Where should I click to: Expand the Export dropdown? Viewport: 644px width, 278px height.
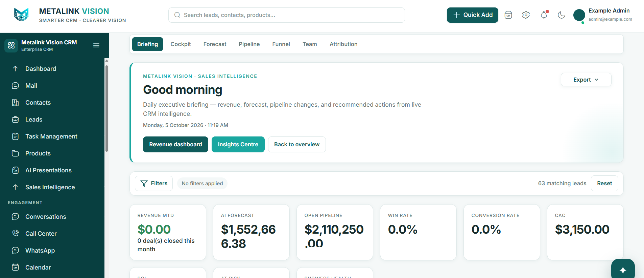tap(586, 80)
